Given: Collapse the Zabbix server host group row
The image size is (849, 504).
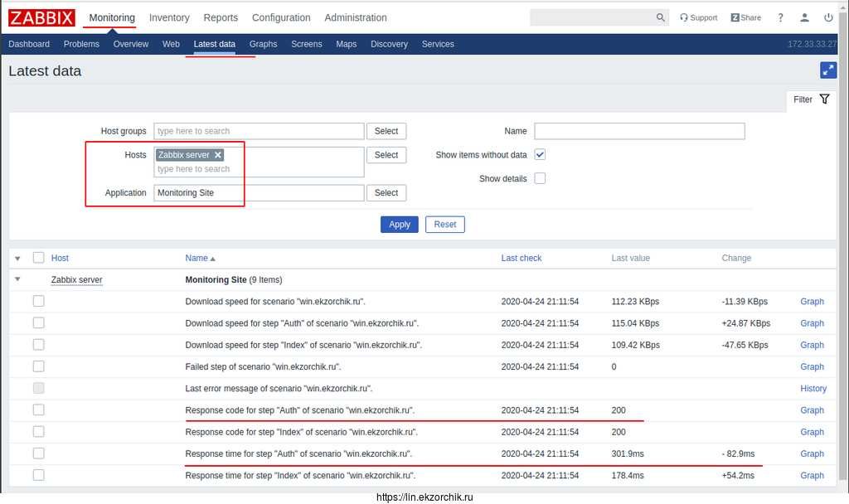Looking at the screenshot, I should (17, 280).
